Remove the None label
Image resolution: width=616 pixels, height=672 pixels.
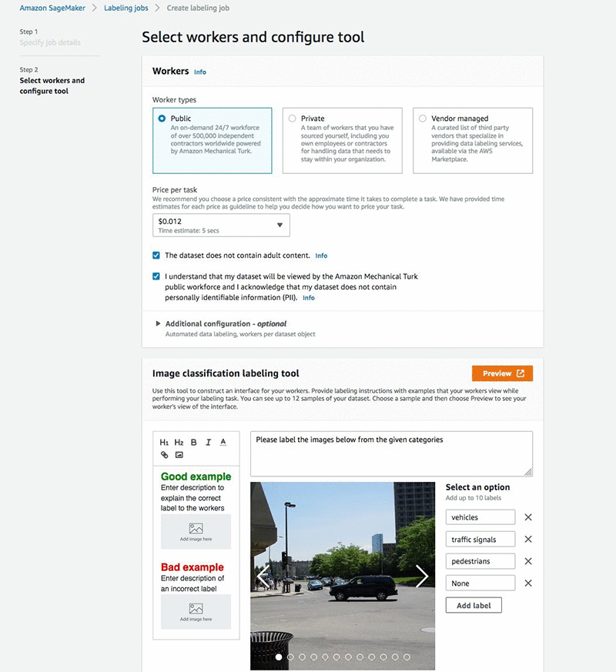click(528, 583)
